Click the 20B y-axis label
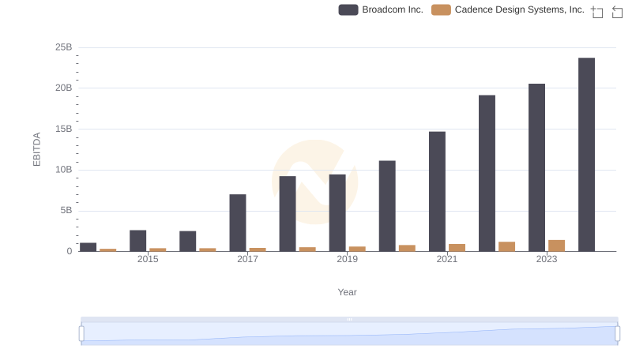This screenshot has height=364, width=632. tap(64, 88)
